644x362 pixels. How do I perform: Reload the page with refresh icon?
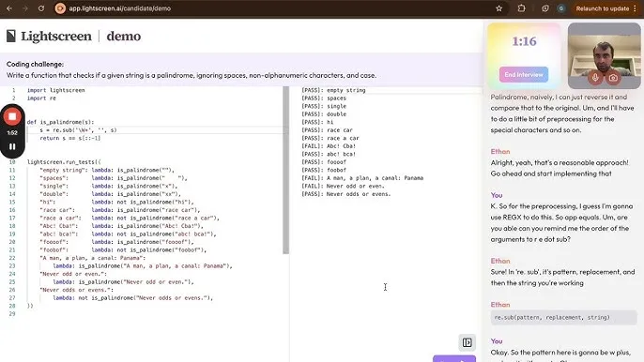[41, 8]
